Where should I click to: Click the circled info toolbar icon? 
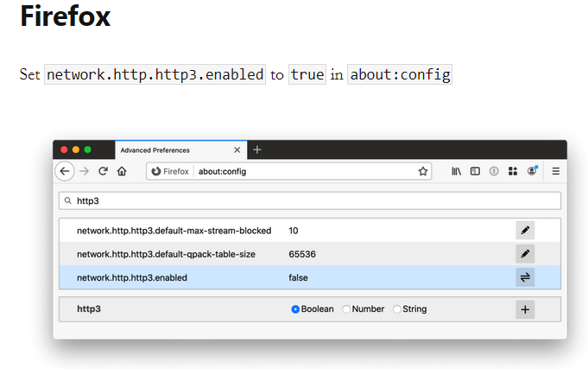coord(494,171)
